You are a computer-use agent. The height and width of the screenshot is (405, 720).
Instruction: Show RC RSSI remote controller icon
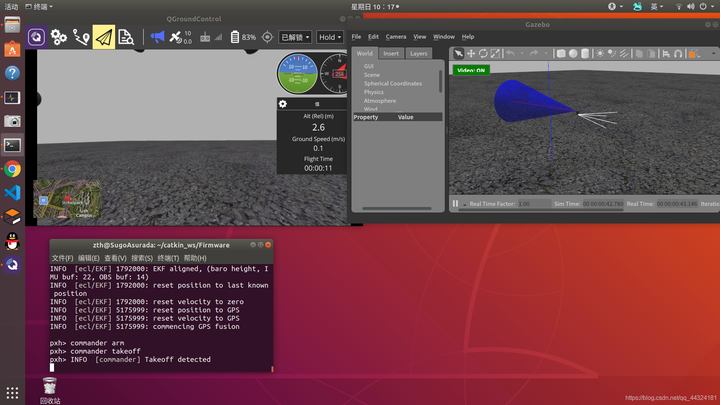(205, 37)
